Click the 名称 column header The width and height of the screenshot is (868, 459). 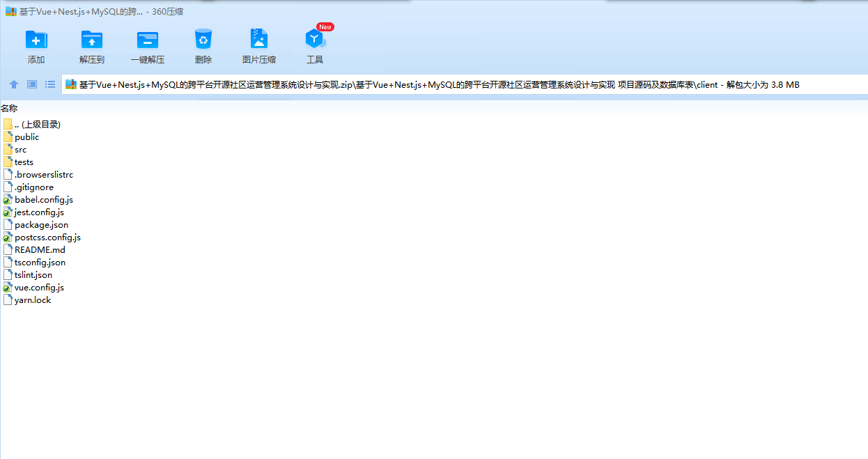point(9,109)
